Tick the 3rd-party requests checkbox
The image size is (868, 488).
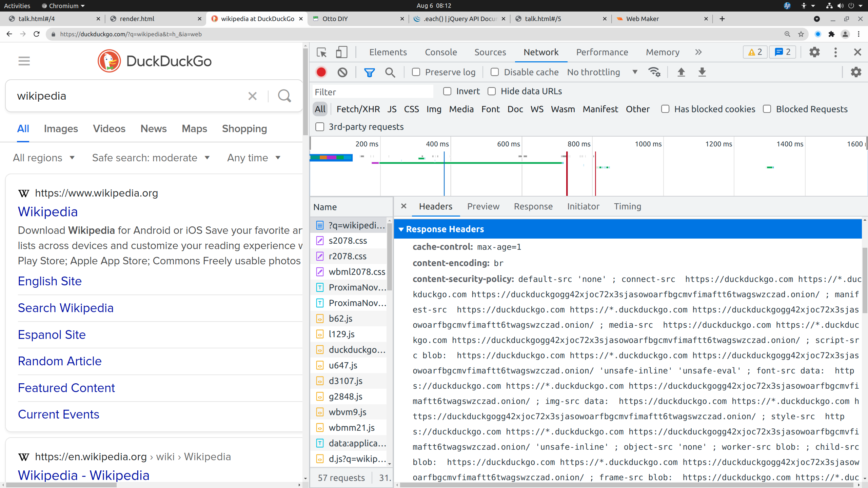(x=320, y=127)
